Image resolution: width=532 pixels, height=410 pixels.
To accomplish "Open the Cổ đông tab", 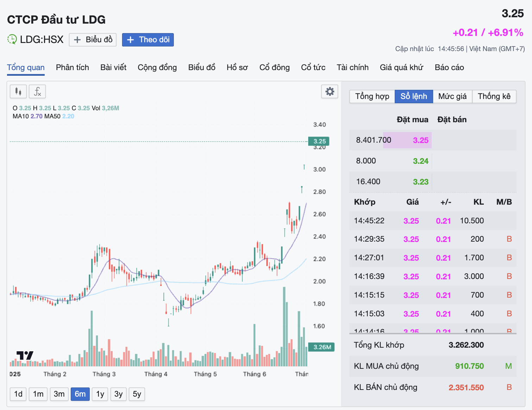I will coord(274,67).
